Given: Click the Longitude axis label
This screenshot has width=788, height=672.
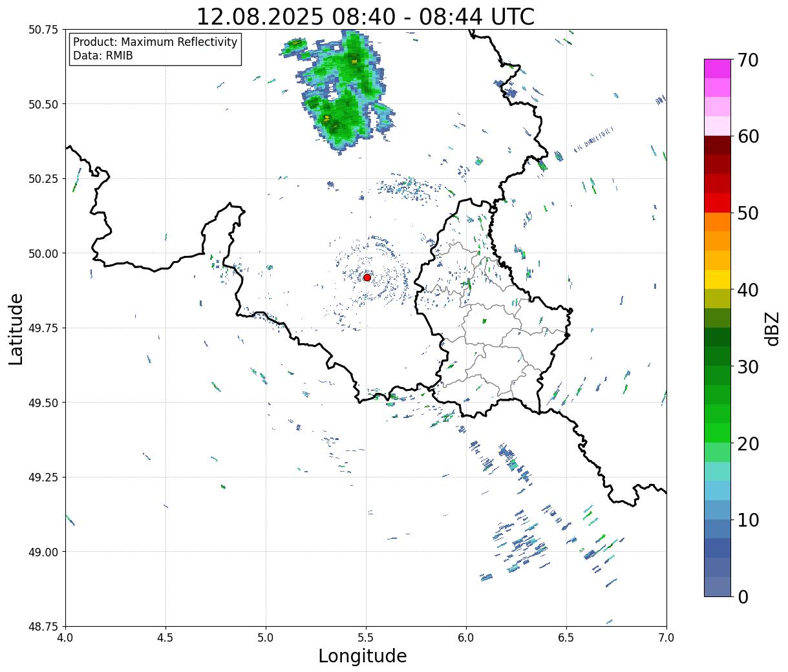Looking at the screenshot, I should click(363, 656).
